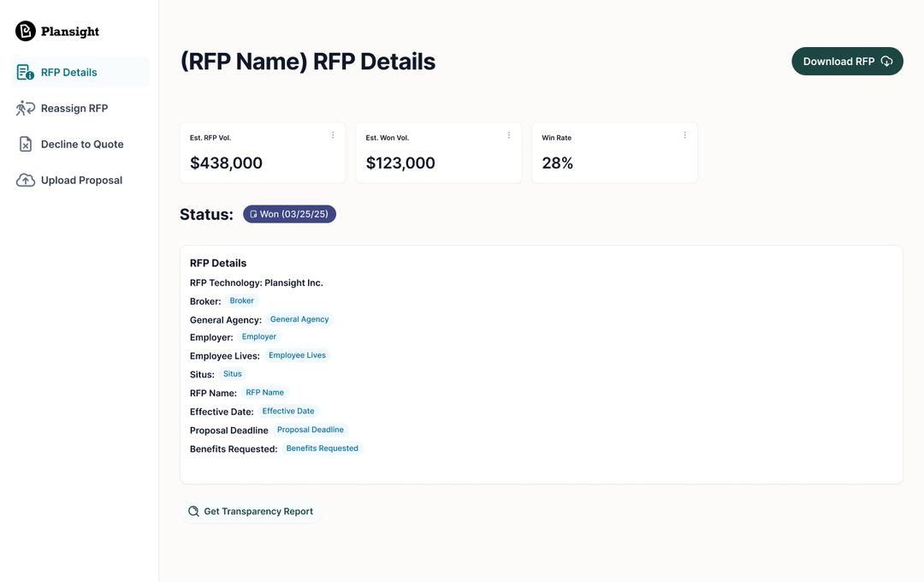Click the note icon in the Won status badge
This screenshot has width=924, height=582.
point(253,214)
